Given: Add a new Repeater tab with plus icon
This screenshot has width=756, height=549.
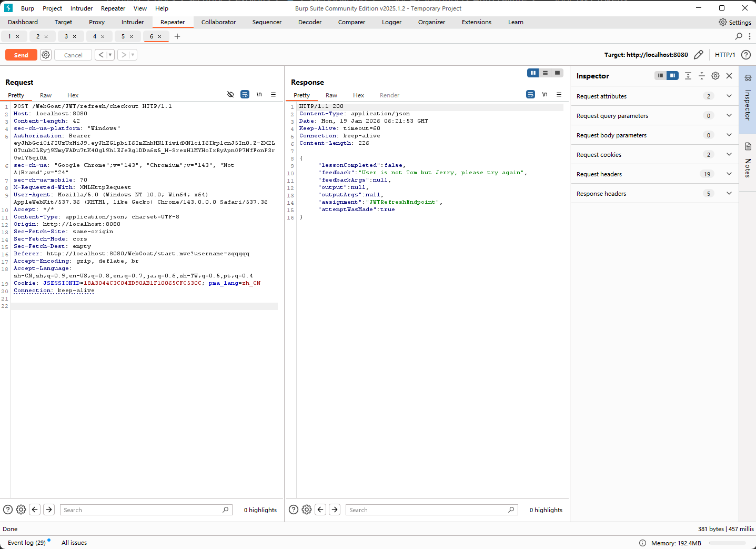Looking at the screenshot, I should point(177,36).
